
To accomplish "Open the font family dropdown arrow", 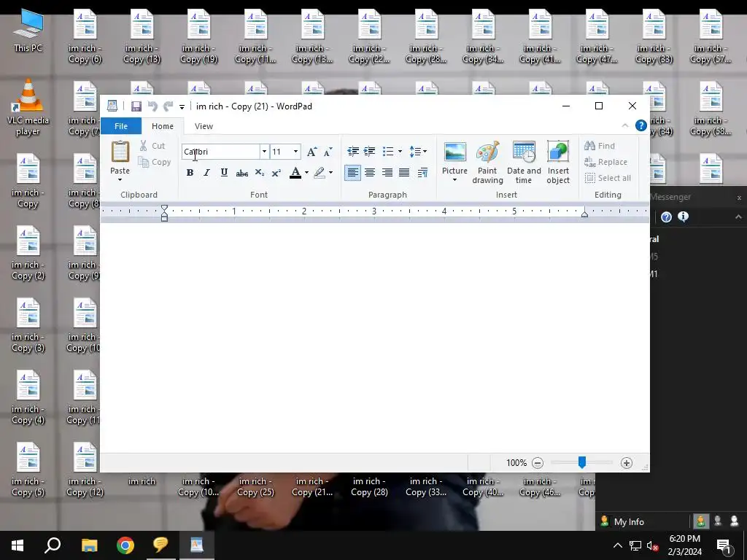I will 264,152.
